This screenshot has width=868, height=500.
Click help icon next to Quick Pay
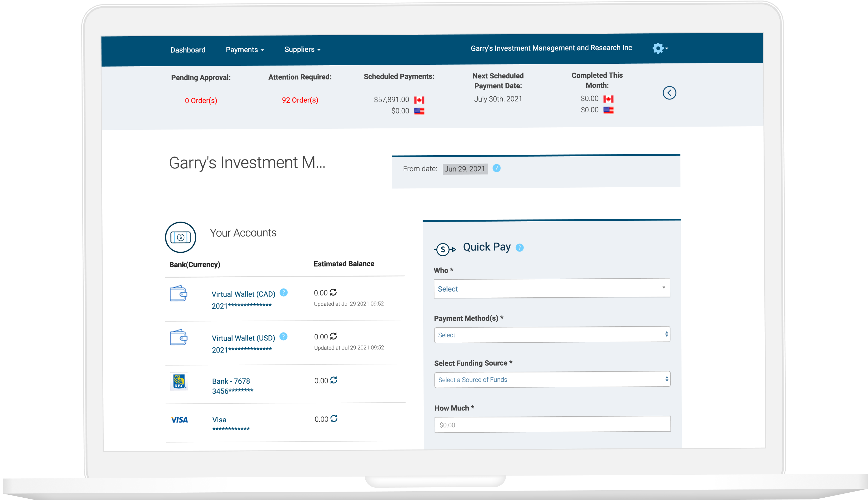tap(520, 248)
